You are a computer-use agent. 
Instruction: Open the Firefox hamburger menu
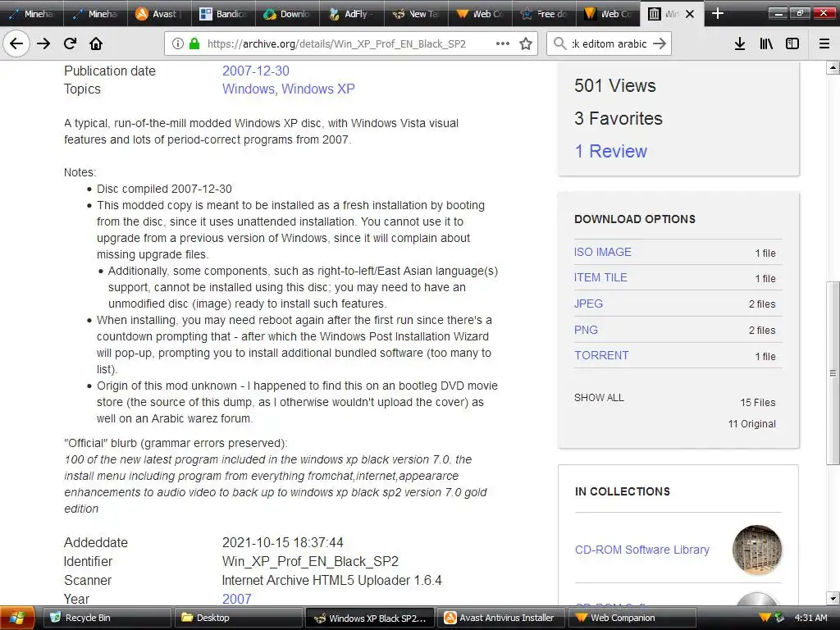tap(824, 43)
